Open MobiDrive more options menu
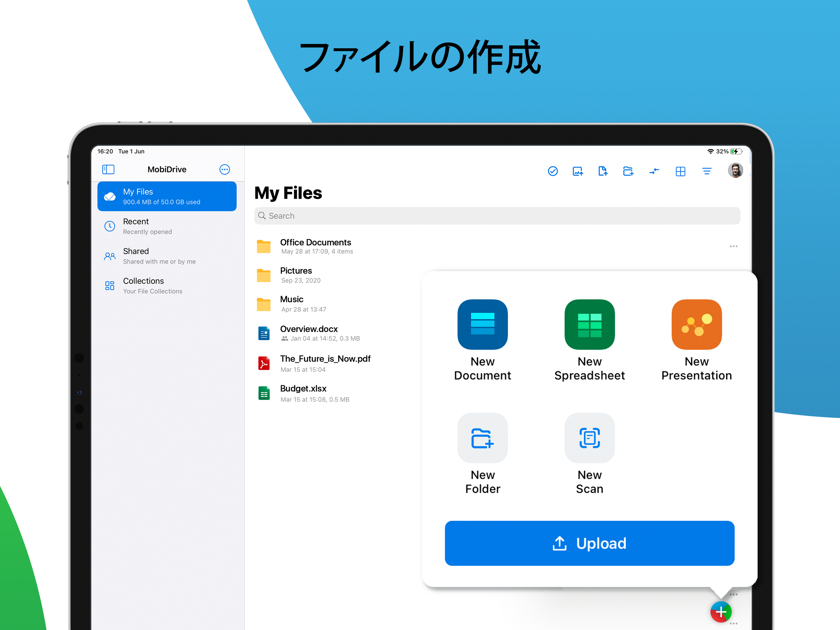Viewport: 840px width, 630px height. [x=224, y=169]
